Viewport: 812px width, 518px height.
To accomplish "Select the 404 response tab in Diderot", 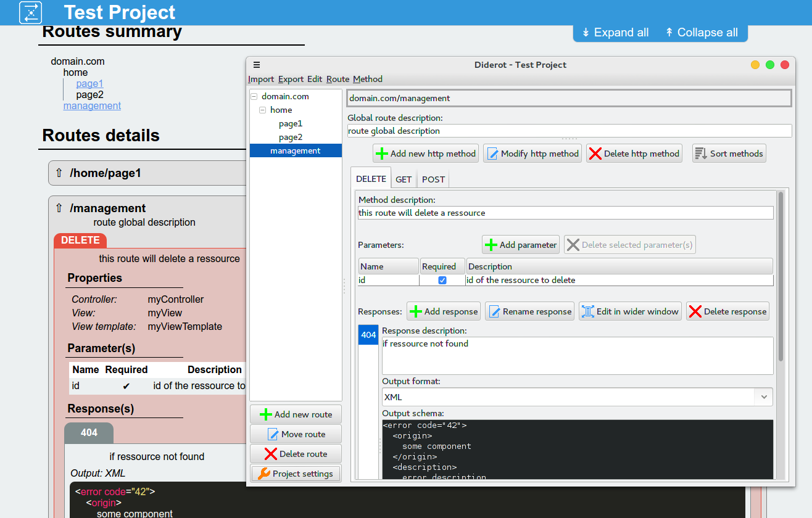I will (368, 335).
